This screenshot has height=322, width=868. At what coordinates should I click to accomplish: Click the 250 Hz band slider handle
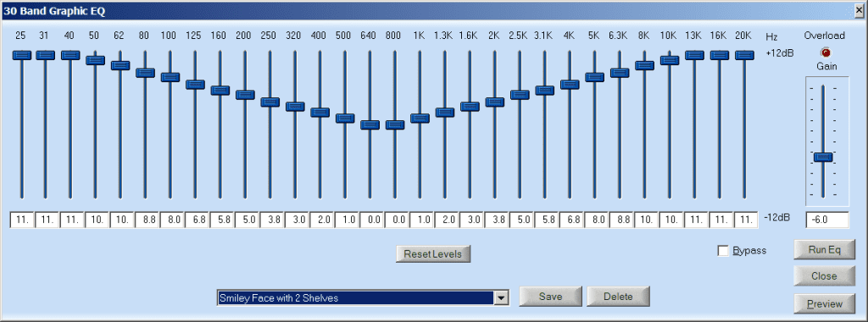pyautogui.click(x=270, y=103)
